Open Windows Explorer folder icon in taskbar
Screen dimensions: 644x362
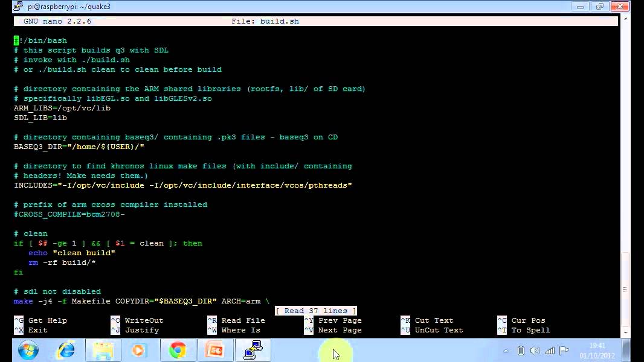coord(103,350)
